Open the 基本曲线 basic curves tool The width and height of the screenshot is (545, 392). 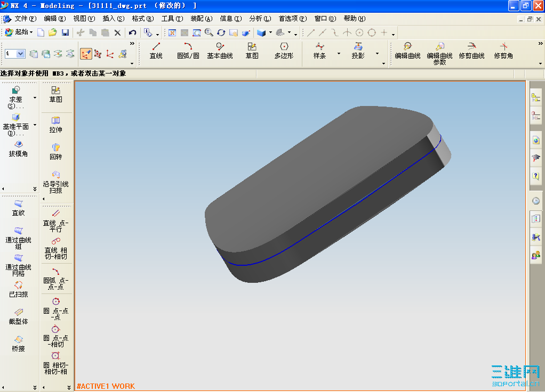pyautogui.click(x=220, y=51)
